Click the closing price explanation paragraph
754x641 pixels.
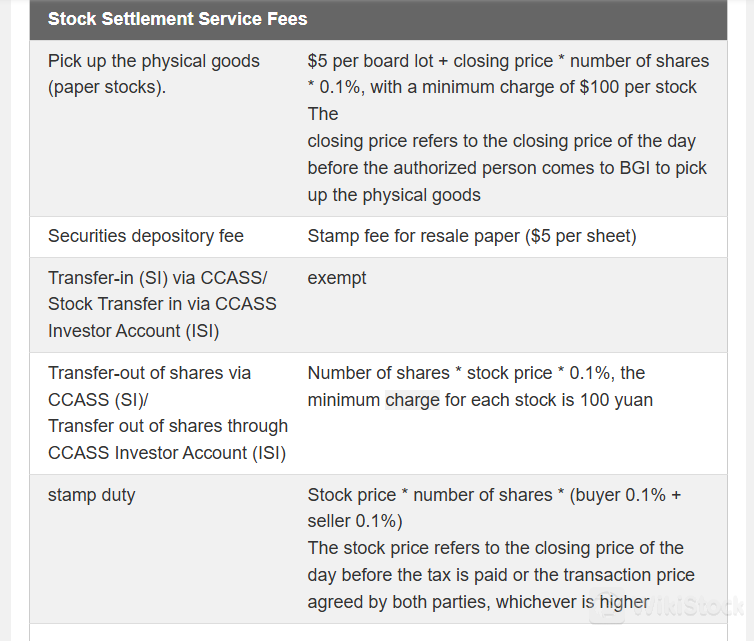[x=506, y=168]
